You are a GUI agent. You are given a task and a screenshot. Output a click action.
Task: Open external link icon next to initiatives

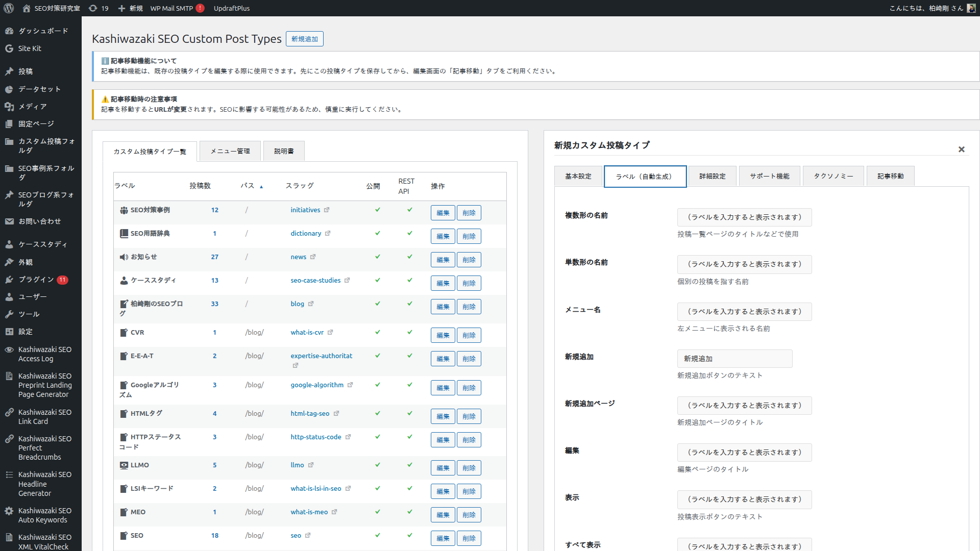pos(327,210)
